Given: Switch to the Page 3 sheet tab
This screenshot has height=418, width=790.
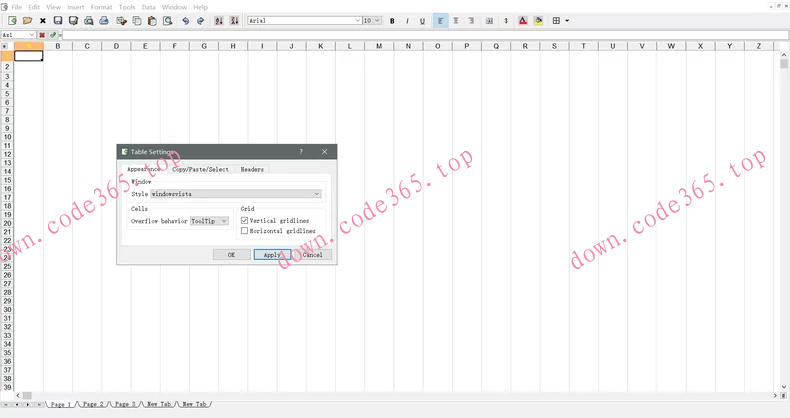Looking at the screenshot, I should (125, 404).
